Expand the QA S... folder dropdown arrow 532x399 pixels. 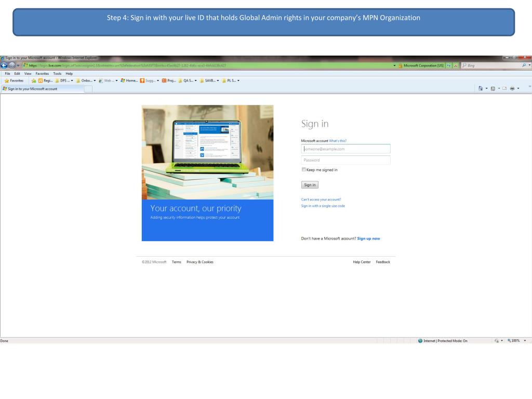[x=195, y=81]
